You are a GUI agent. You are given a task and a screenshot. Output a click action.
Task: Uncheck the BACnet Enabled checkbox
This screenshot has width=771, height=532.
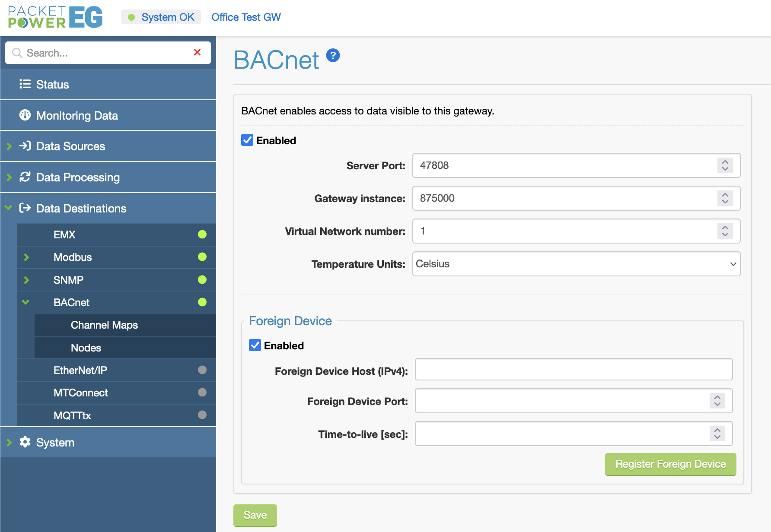tap(247, 140)
